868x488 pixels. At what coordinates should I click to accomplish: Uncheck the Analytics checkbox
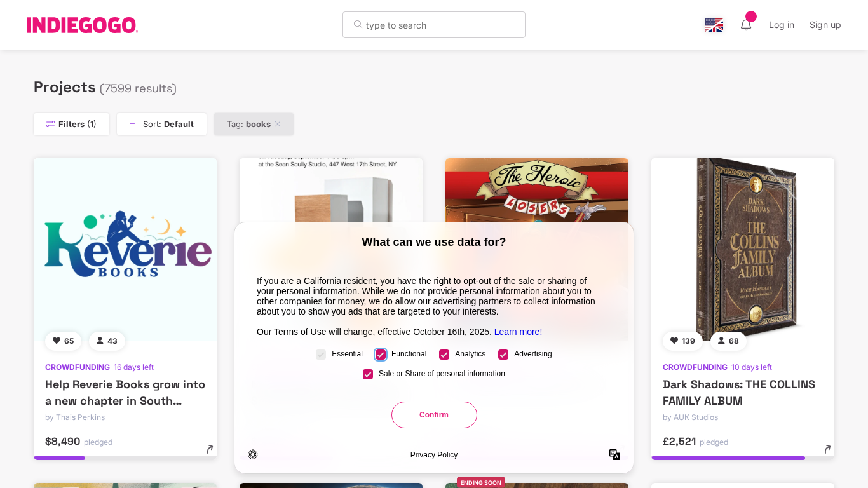point(444,355)
